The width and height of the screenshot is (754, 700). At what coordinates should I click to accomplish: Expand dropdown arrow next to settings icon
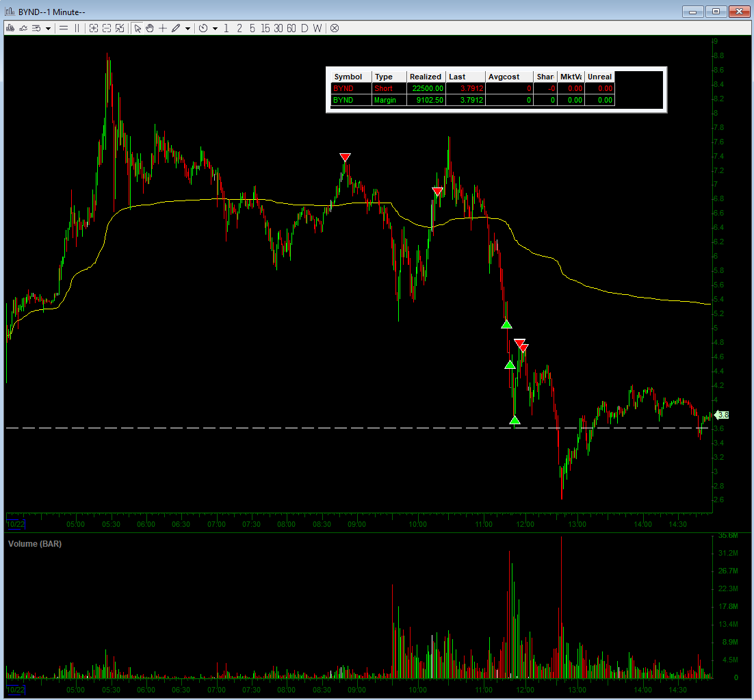(48, 29)
